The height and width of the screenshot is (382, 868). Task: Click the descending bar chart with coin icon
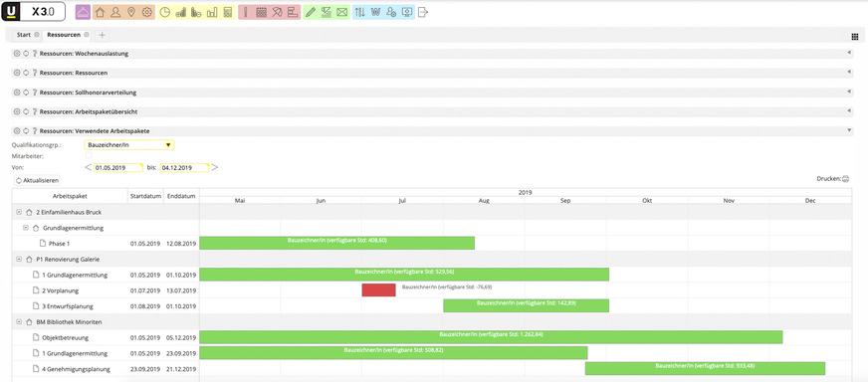tap(196, 12)
